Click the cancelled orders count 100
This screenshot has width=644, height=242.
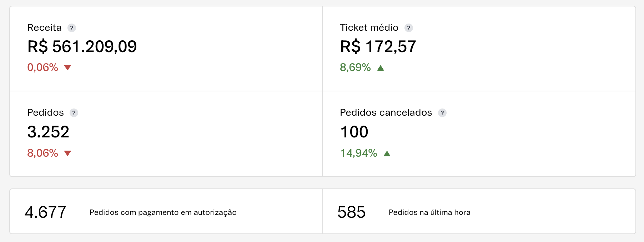pyautogui.click(x=354, y=132)
